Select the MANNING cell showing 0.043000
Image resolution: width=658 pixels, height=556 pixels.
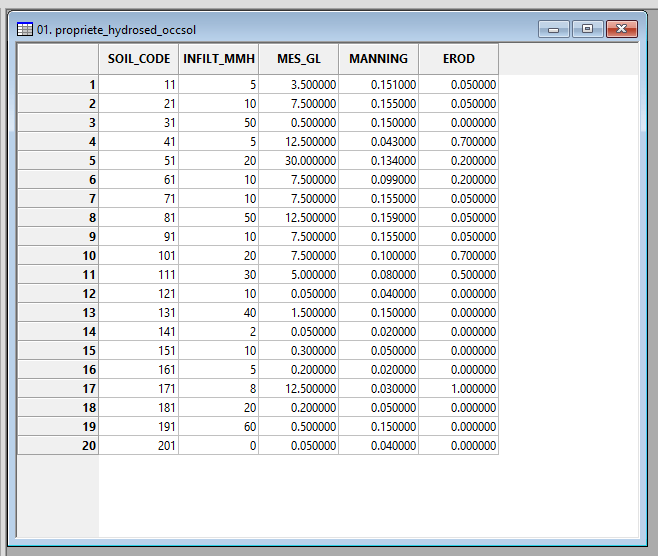coord(378,142)
